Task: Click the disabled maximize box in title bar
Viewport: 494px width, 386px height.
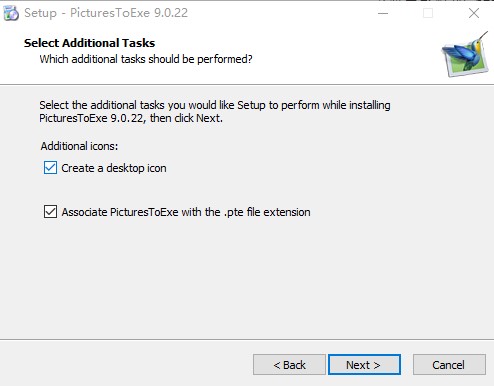Action: coord(428,13)
